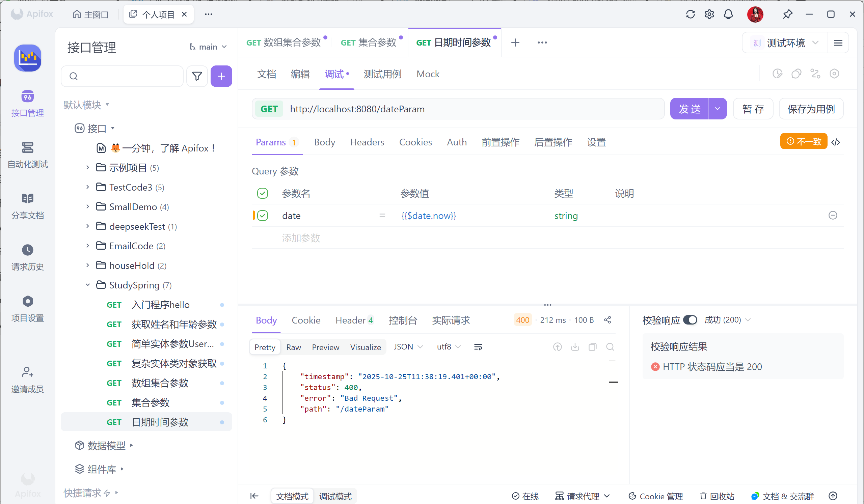Click the purple plus add button
Image resolution: width=864 pixels, height=504 pixels.
coord(221,76)
